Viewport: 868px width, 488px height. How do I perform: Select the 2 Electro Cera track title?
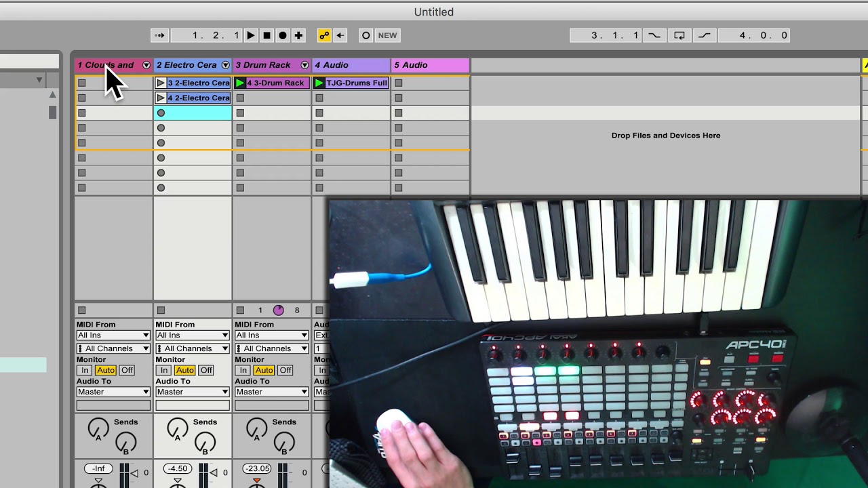tap(186, 65)
